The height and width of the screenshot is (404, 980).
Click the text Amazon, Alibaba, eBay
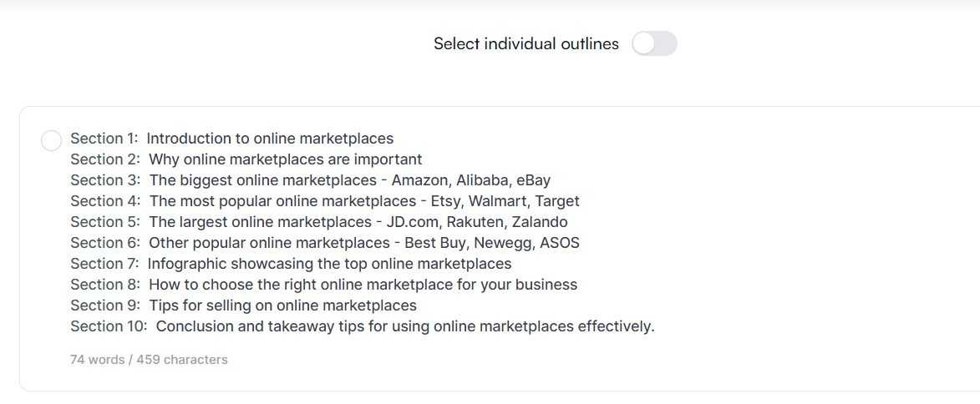click(471, 180)
